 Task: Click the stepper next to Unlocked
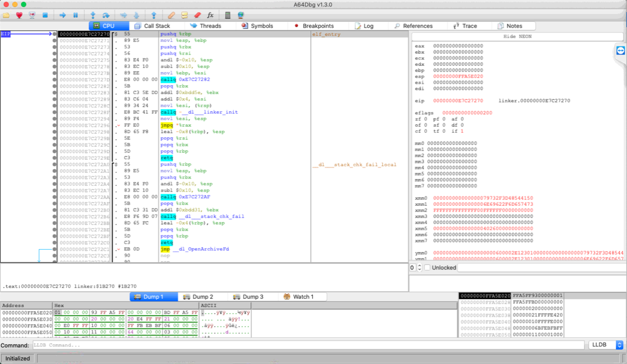[x=419, y=267]
